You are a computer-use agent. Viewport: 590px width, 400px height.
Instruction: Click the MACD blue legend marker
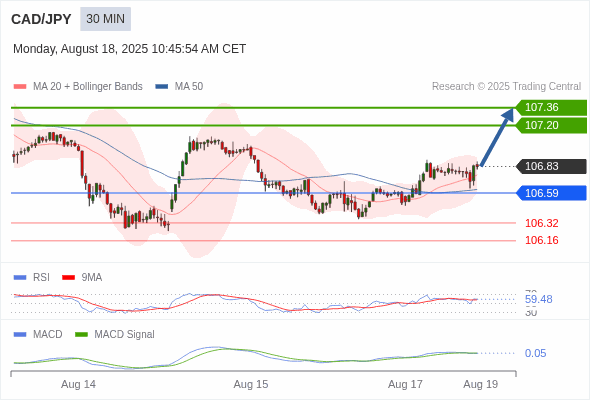click(x=20, y=335)
